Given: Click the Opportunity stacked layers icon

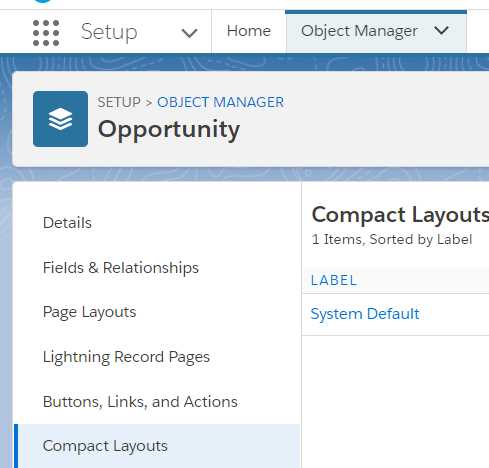Looking at the screenshot, I should click(61, 119).
